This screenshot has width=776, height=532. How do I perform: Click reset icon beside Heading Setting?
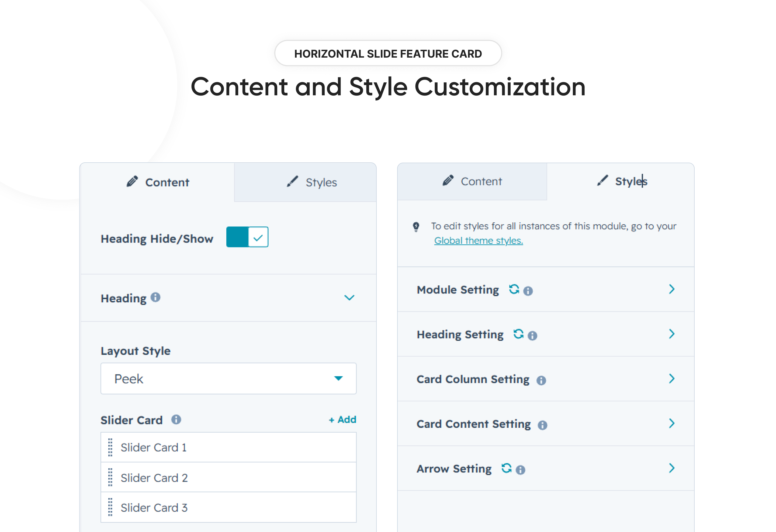click(519, 334)
